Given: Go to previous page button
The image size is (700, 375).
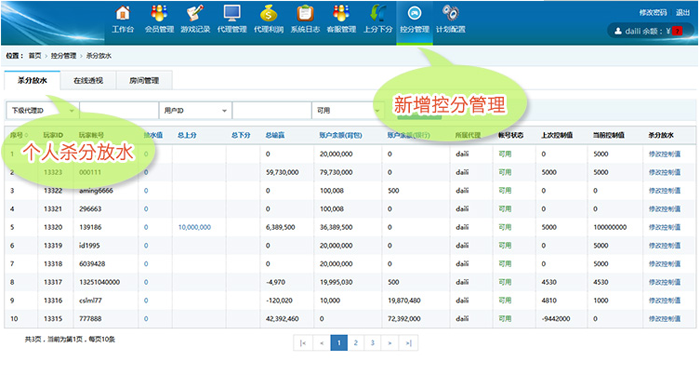Looking at the screenshot, I should click(321, 343).
